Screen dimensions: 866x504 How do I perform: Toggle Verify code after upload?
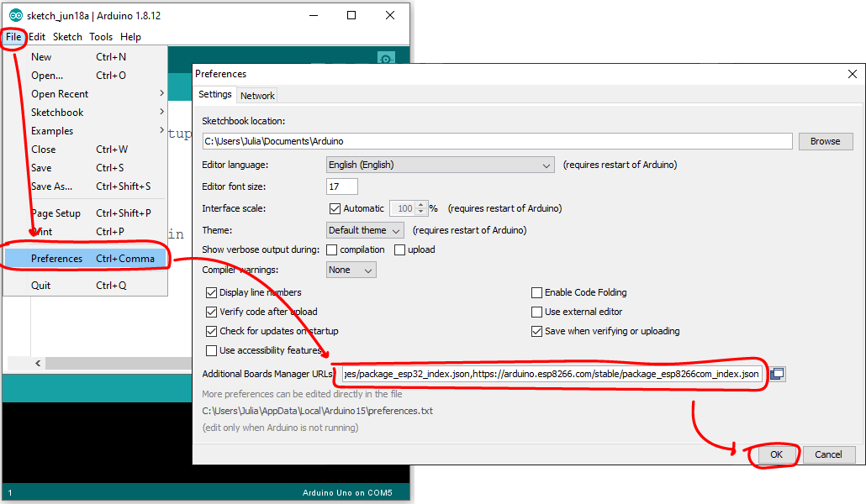[x=211, y=312]
